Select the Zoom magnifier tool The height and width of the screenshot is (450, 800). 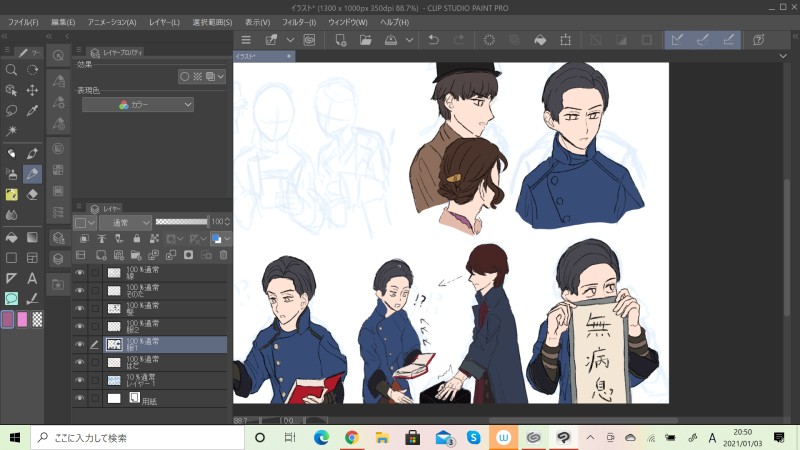[11, 70]
